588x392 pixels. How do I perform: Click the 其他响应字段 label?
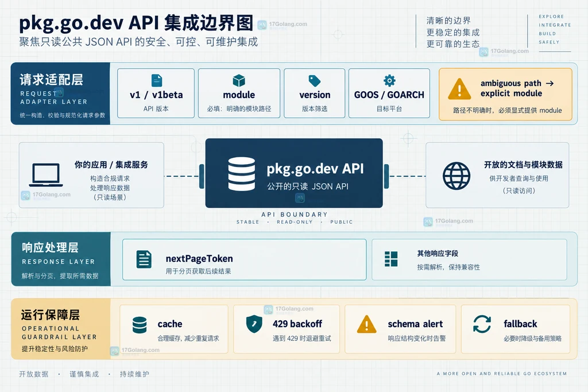438,253
